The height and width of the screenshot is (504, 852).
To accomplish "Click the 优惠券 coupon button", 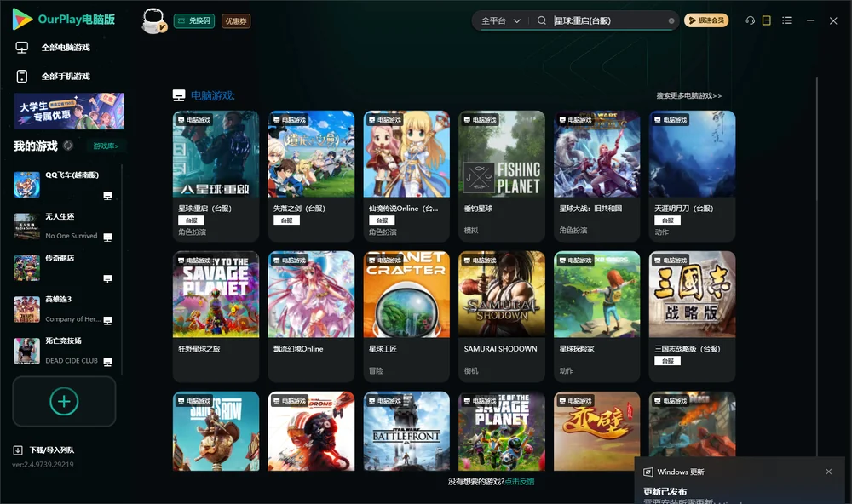I will (x=236, y=21).
